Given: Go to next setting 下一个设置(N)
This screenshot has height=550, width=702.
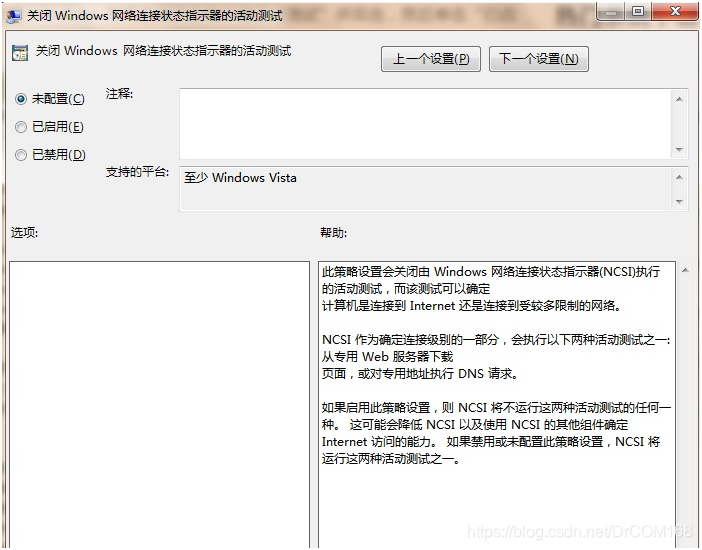Looking at the screenshot, I should click(x=539, y=59).
